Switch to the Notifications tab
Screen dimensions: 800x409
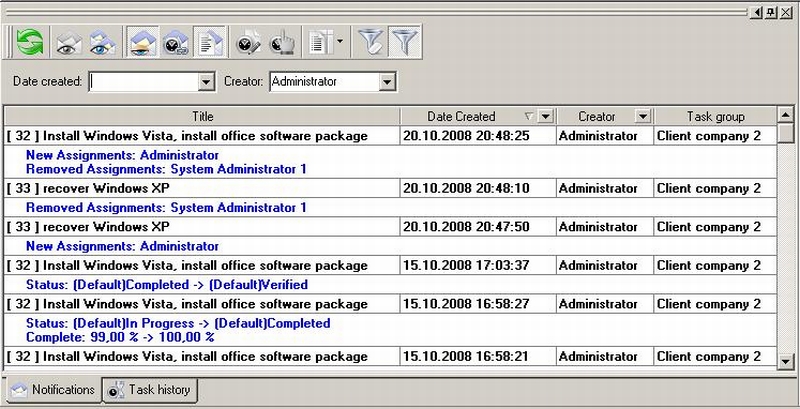(53, 390)
